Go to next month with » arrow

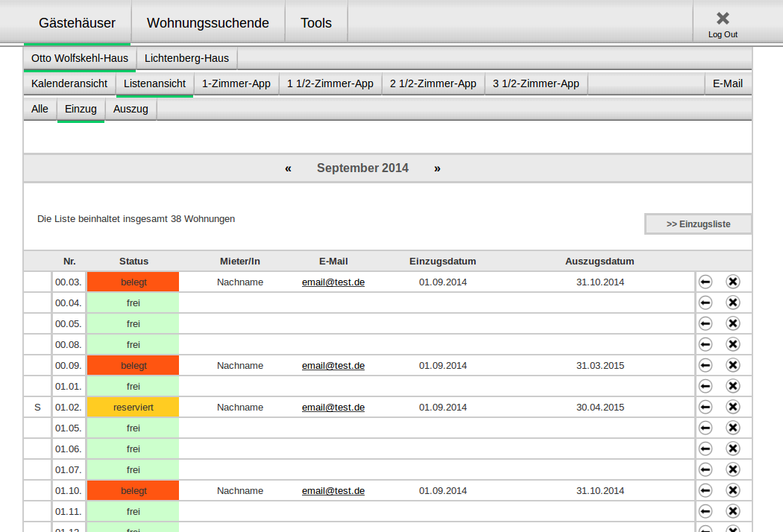437,168
